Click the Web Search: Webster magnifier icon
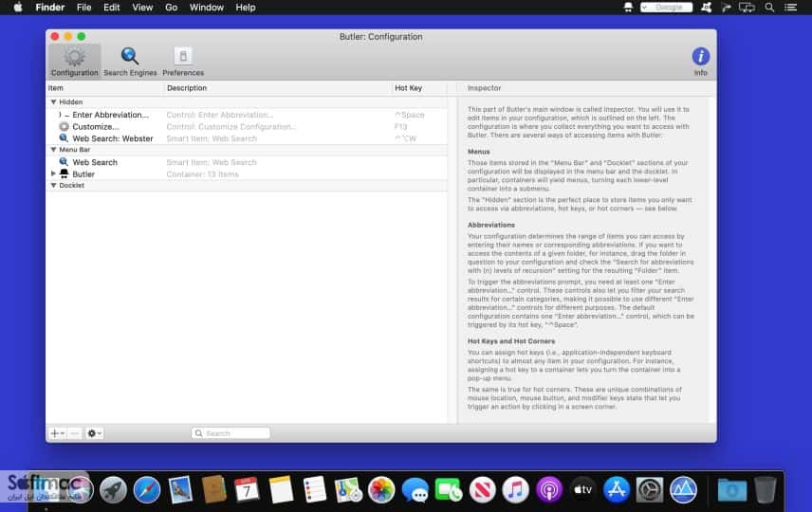The height and width of the screenshot is (512, 812). 64,138
